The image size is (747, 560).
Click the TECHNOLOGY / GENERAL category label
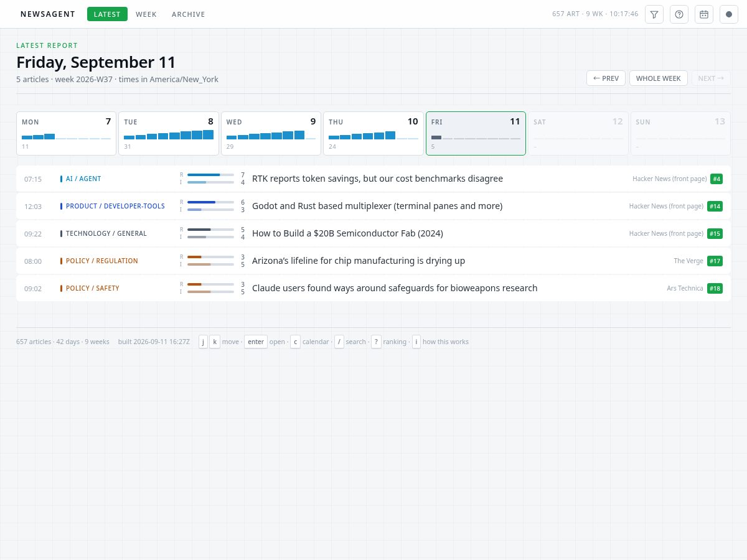(106, 233)
